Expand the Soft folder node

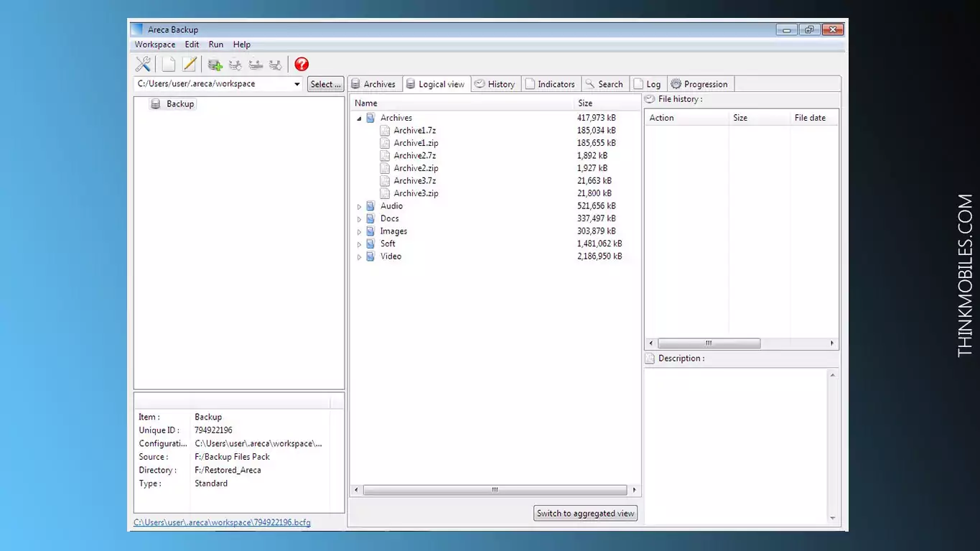click(360, 244)
